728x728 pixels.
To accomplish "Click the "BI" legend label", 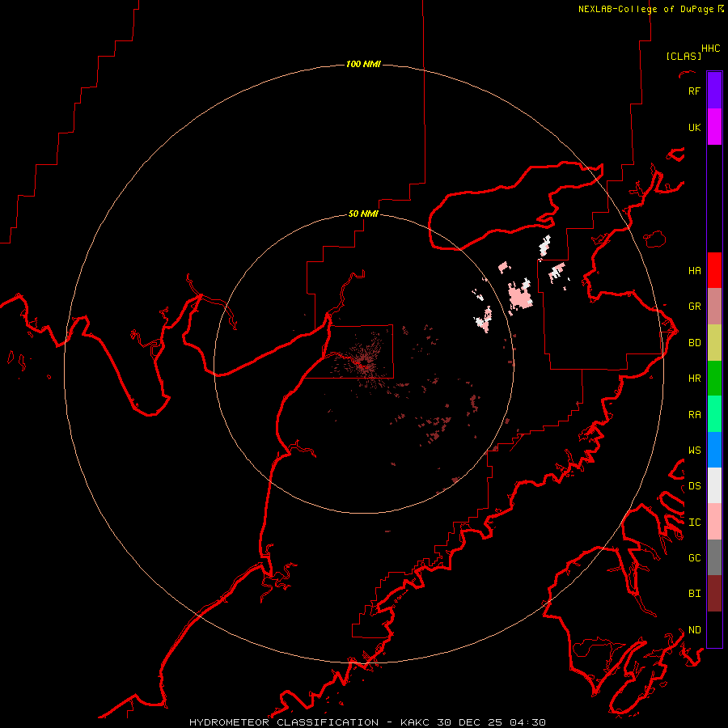I will point(694,594).
